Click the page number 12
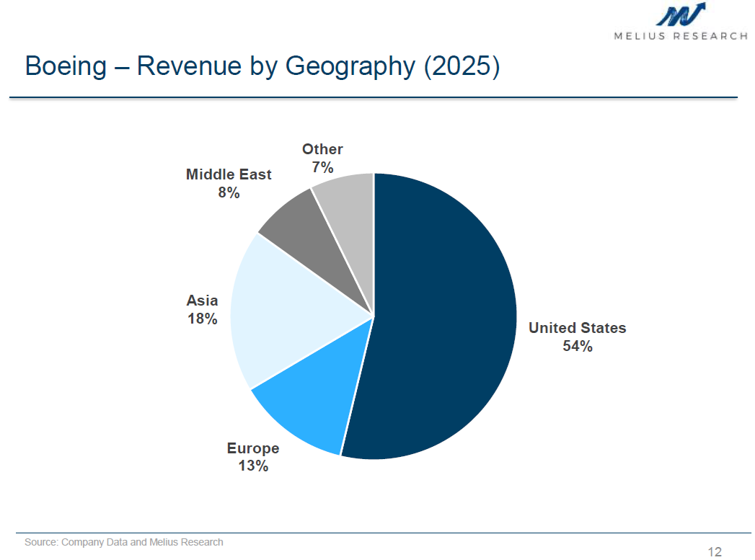Screen dimensions: 755x560 pos(715,552)
